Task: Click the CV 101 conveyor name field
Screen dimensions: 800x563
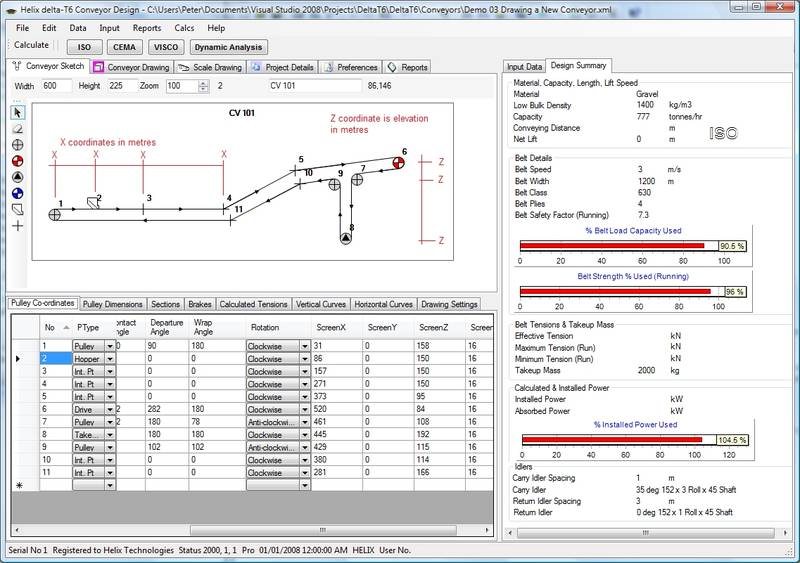Action: tap(315, 86)
